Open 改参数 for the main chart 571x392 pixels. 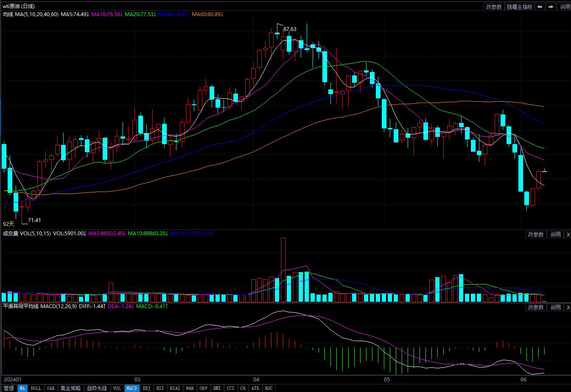[x=494, y=7]
